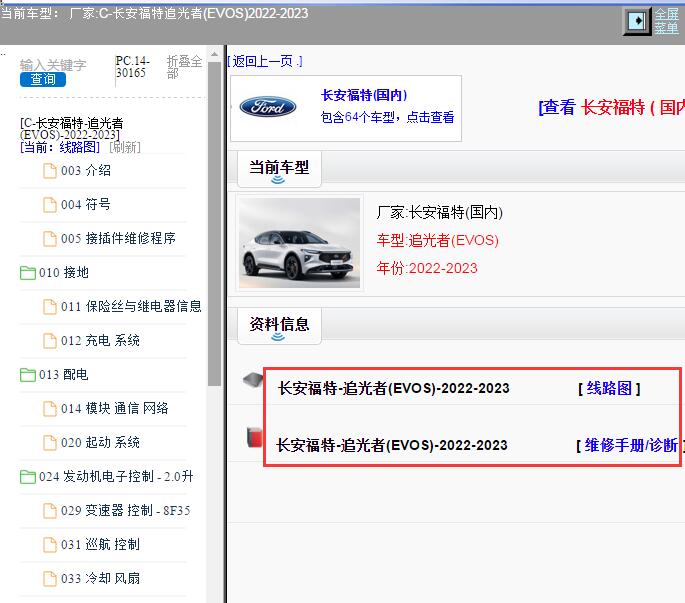Click the sidebar vertical scrollbar thumb
The image size is (685, 603).
click(x=214, y=224)
